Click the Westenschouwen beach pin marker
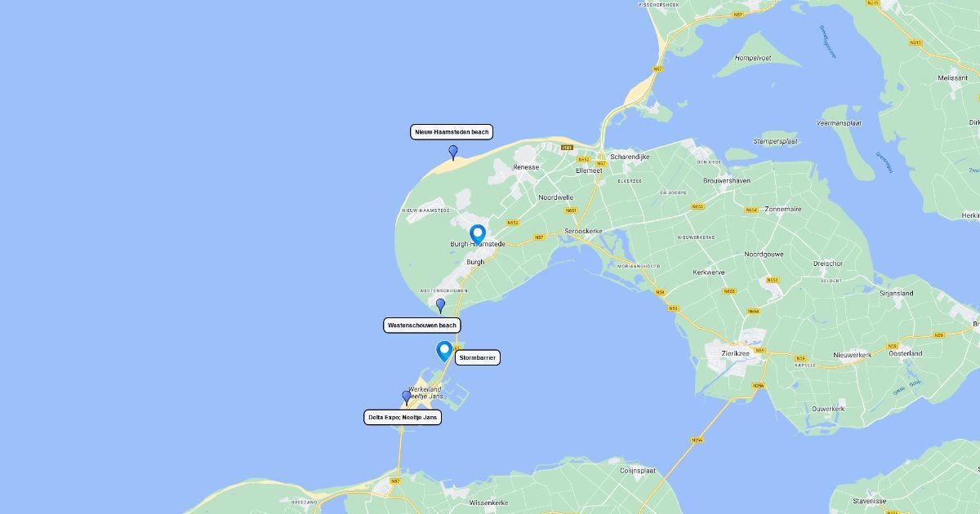This screenshot has width=980, height=514. point(441,305)
